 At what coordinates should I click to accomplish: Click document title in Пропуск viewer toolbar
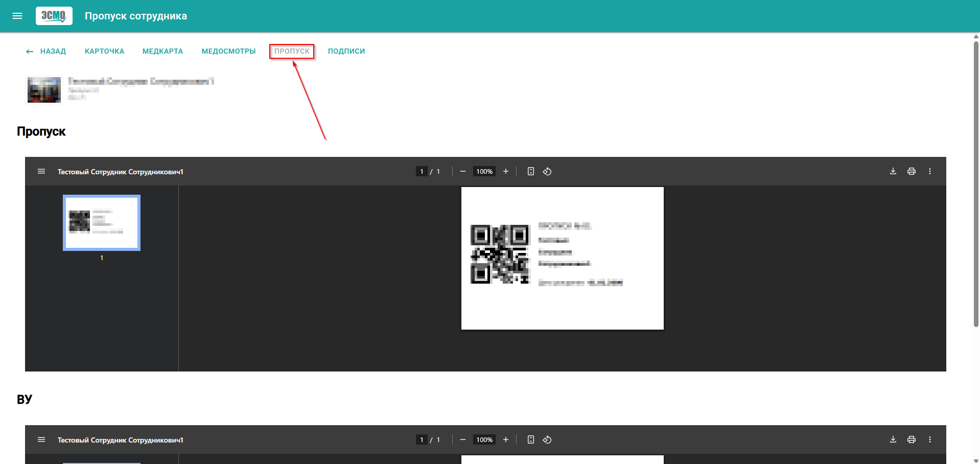click(121, 172)
